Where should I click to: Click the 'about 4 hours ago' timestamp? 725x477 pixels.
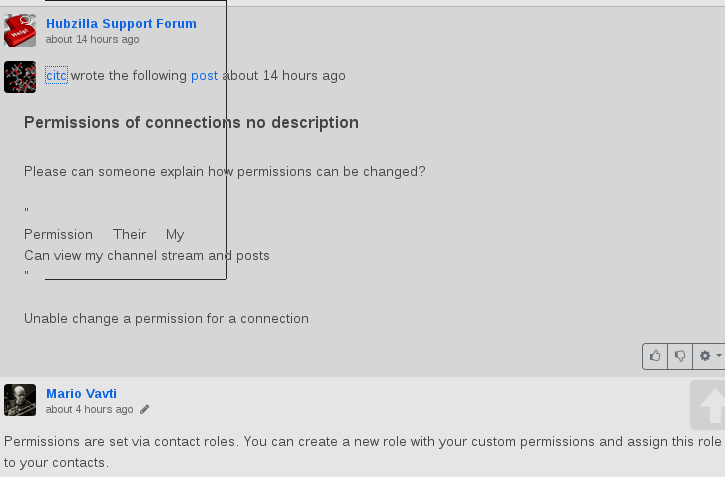coord(89,409)
